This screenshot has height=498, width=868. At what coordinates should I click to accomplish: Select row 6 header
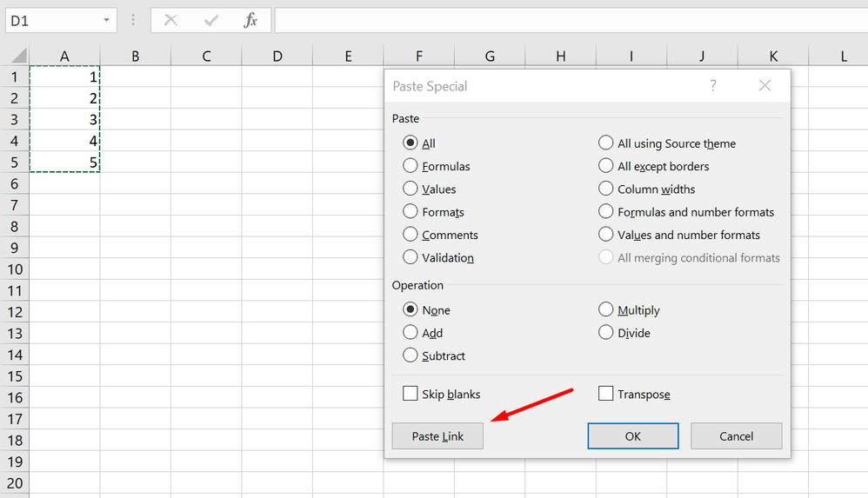coord(15,183)
